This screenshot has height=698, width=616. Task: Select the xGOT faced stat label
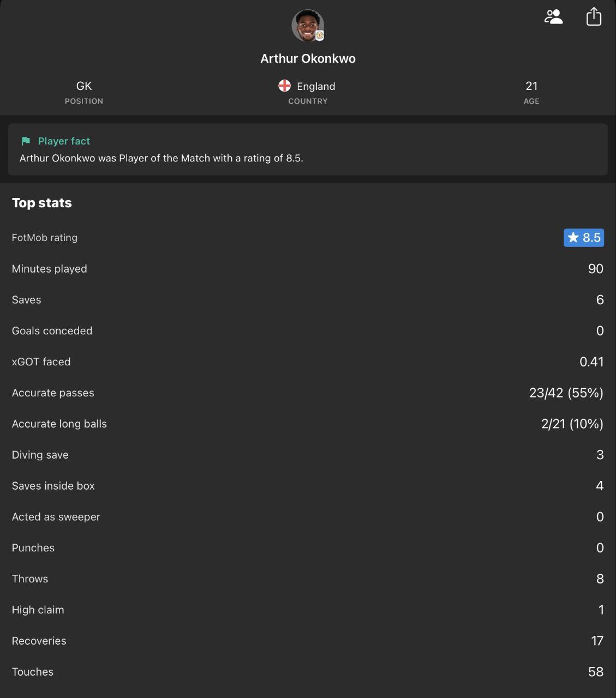pos(41,362)
